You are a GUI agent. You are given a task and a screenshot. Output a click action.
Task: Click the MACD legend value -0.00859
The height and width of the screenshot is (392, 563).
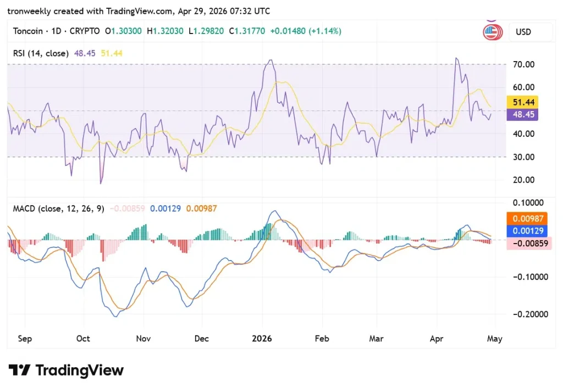tap(127, 208)
